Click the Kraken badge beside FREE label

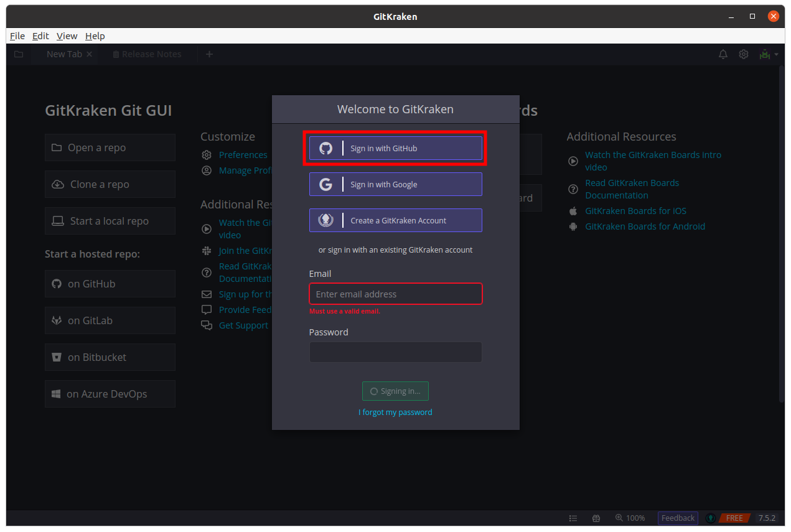pyautogui.click(x=711, y=518)
